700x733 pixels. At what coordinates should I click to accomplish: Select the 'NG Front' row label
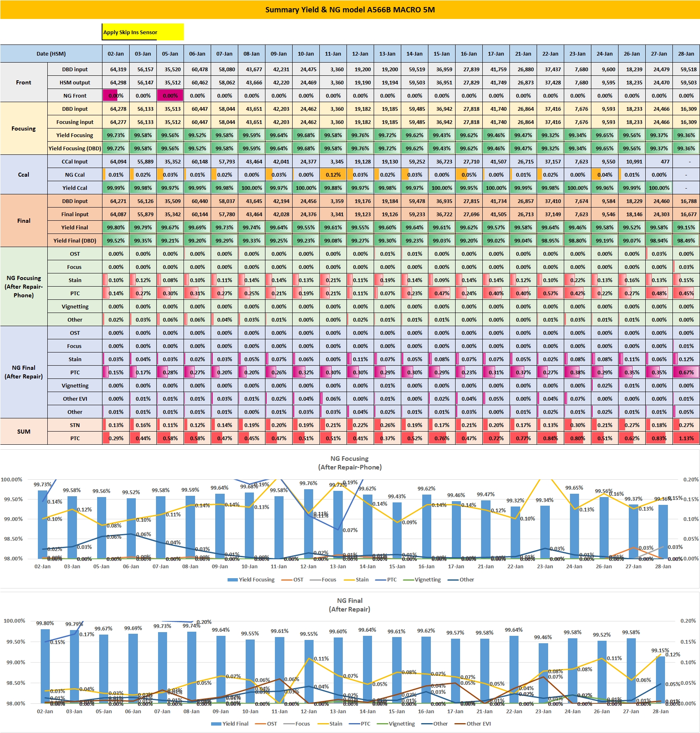(75, 96)
